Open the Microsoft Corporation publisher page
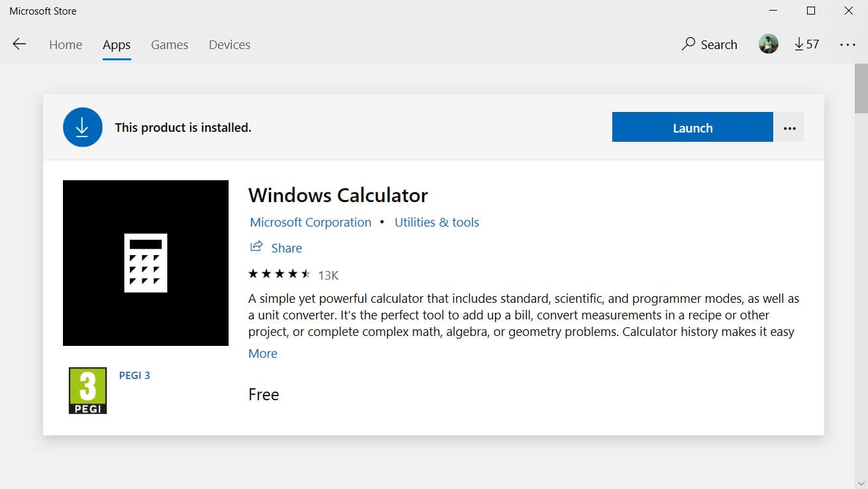This screenshot has height=489, width=868. (x=310, y=222)
